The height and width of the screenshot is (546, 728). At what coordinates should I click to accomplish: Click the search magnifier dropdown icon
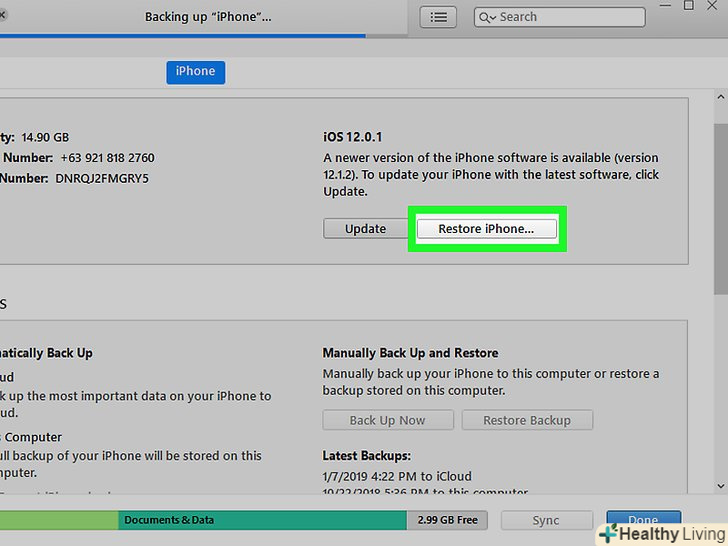[487, 18]
